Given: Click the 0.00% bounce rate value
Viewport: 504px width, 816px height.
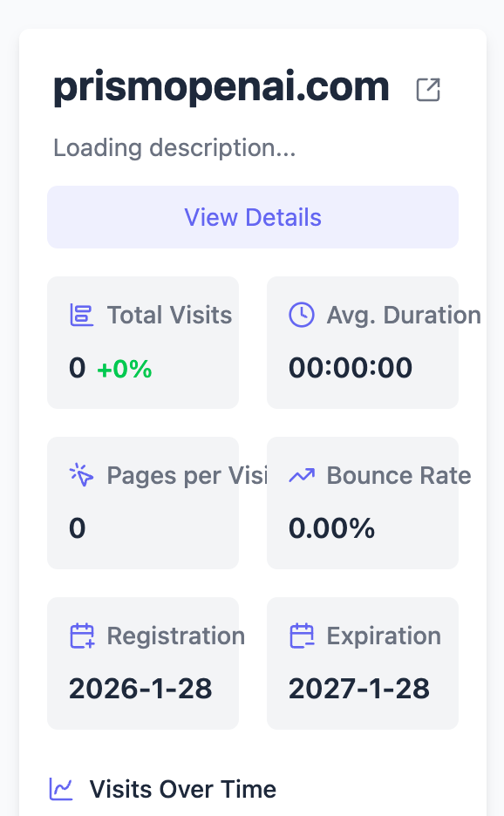Looking at the screenshot, I should [x=331, y=528].
